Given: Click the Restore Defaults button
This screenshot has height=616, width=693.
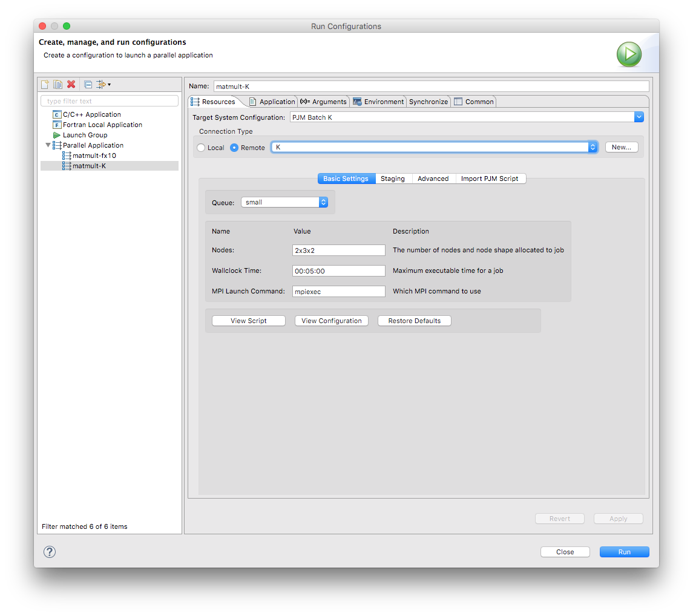Looking at the screenshot, I should click(414, 321).
